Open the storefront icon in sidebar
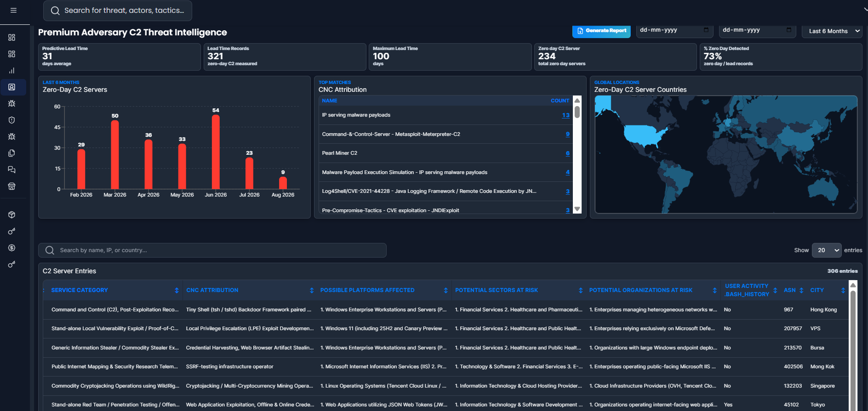Screen dimensions: 868x411 (x=12, y=186)
